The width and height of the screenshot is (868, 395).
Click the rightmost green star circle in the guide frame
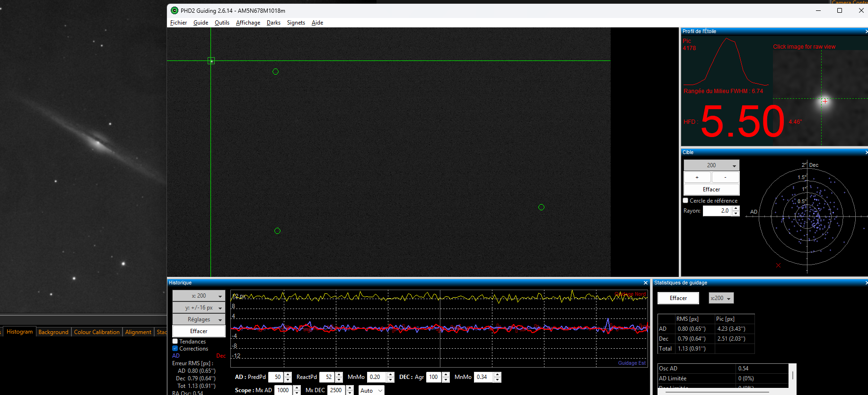tap(542, 207)
